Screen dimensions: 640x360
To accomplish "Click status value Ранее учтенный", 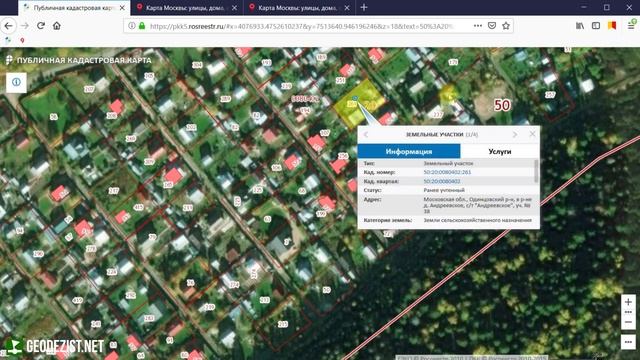I will 444,190.
